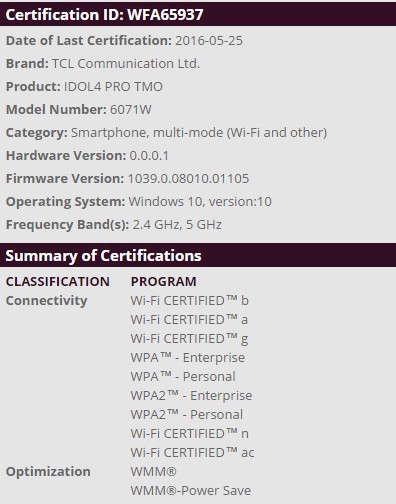Click the TCL Communication Ltd. brand text
396x504 pixels.
tap(126, 64)
